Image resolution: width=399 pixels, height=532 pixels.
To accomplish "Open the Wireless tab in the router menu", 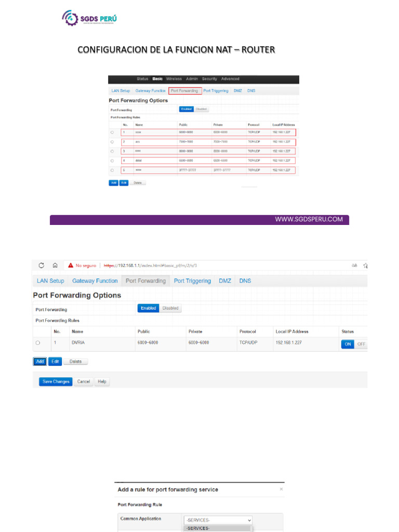I will pos(174,79).
